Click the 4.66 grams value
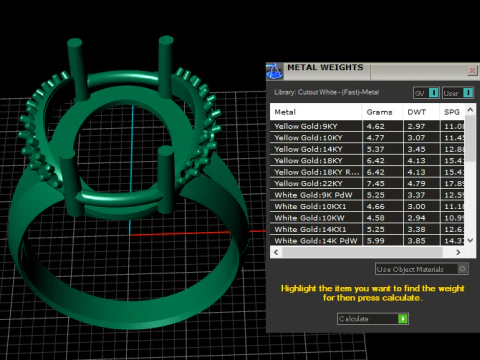Image resolution: width=480 pixels, height=360 pixels. tap(376, 206)
